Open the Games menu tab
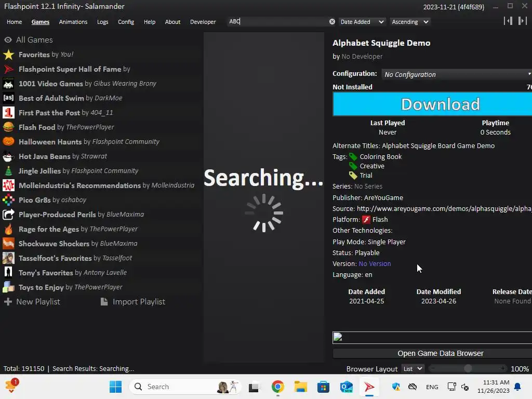 (x=41, y=22)
